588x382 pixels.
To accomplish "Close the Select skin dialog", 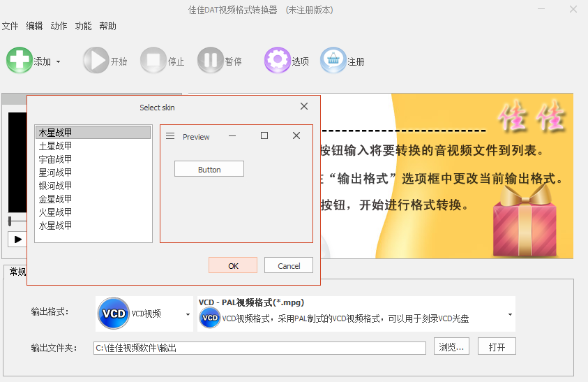I will [304, 106].
